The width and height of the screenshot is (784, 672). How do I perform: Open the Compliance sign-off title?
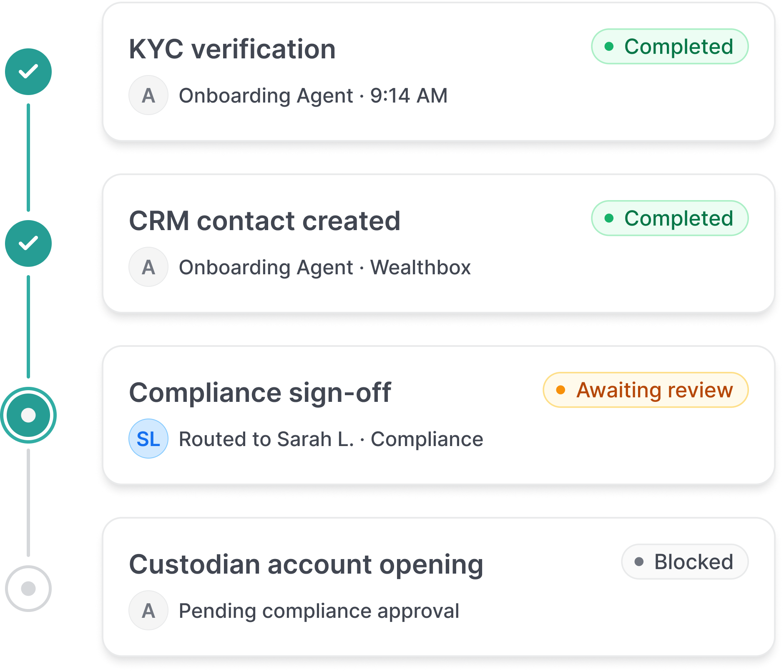(260, 393)
